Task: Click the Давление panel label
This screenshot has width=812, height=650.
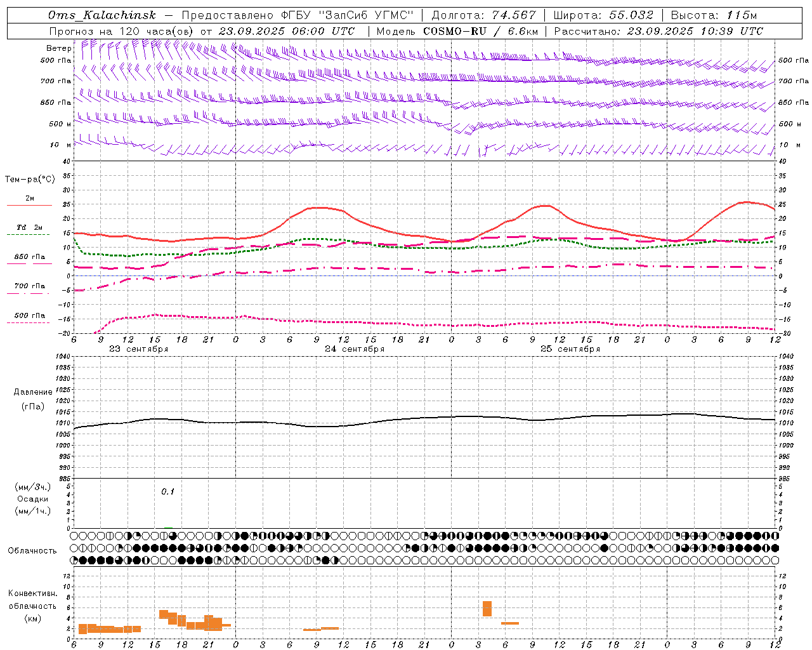Action: click(33, 392)
